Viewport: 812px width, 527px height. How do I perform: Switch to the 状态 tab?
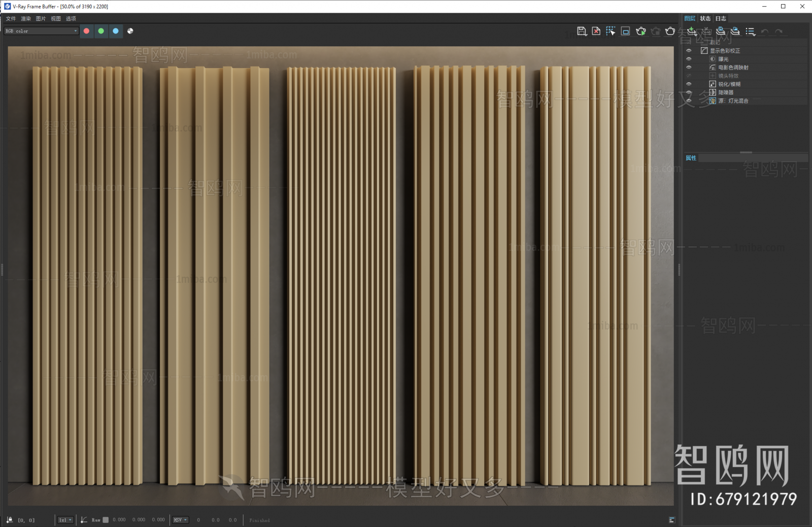pos(705,19)
